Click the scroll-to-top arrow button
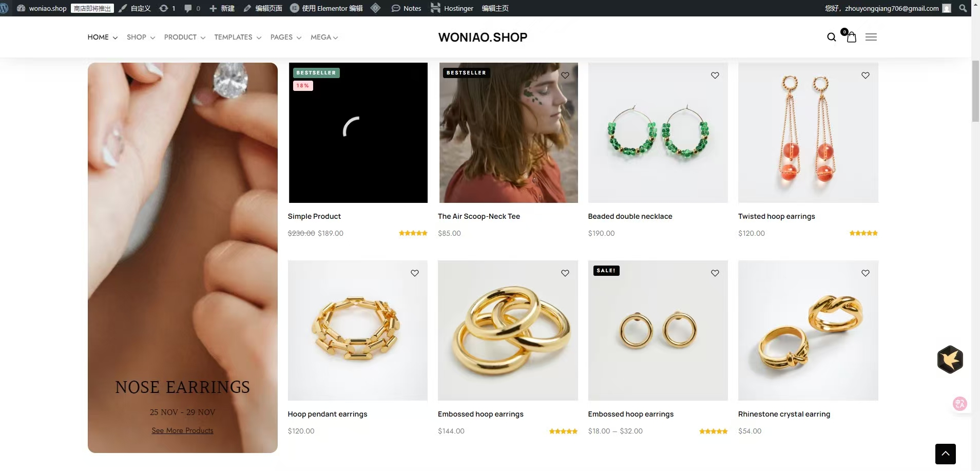Screen dimensions: 980x471 pyautogui.click(x=945, y=454)
